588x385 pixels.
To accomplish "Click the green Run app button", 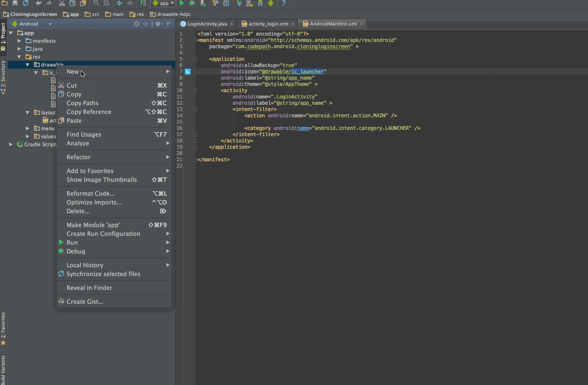I will click(x=182, y=3).
